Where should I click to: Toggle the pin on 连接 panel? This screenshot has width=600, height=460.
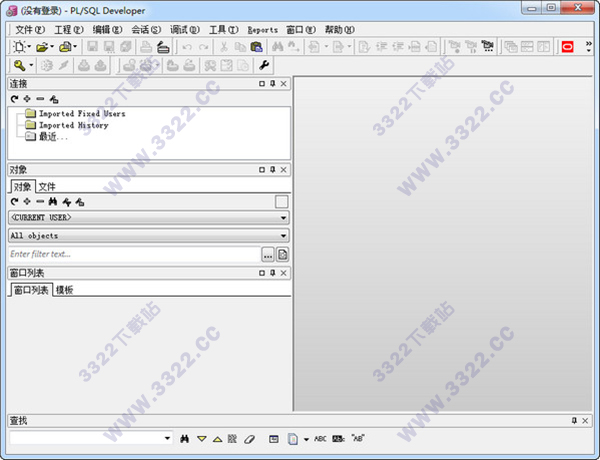point(272,83)
